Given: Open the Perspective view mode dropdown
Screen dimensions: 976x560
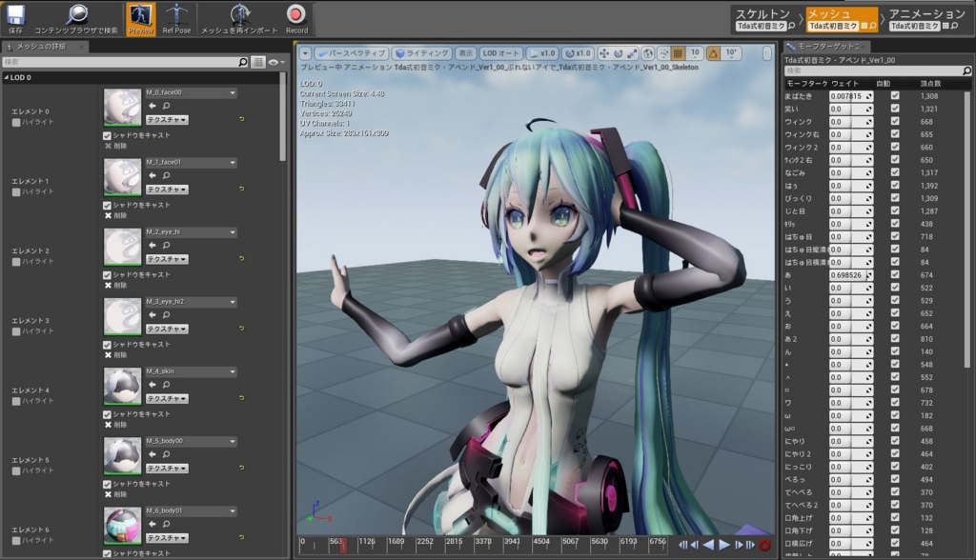Looking at the screenshot, I should (352, 53).
